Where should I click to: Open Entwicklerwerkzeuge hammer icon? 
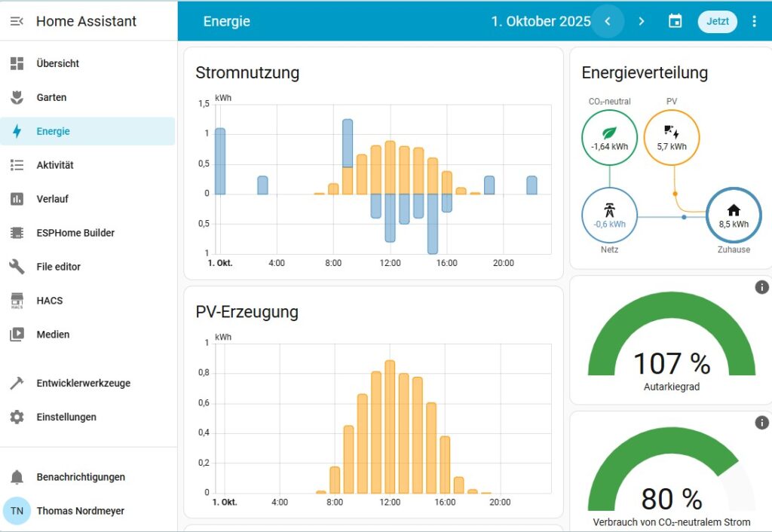point(17,384)
